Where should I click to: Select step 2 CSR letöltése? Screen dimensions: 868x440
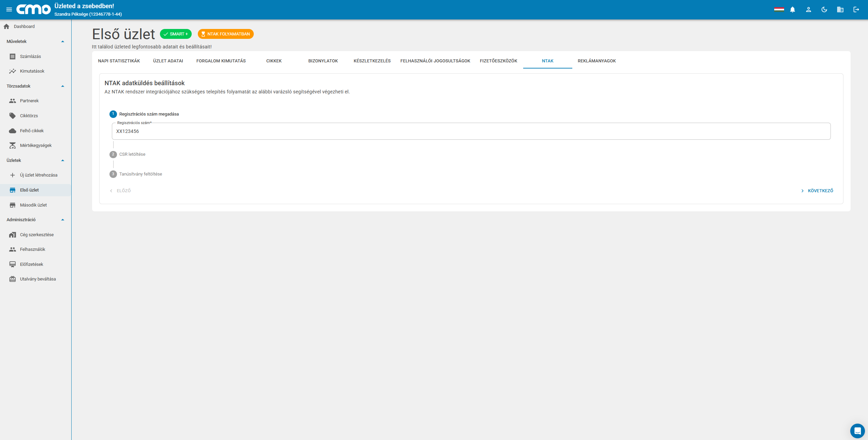128,154
